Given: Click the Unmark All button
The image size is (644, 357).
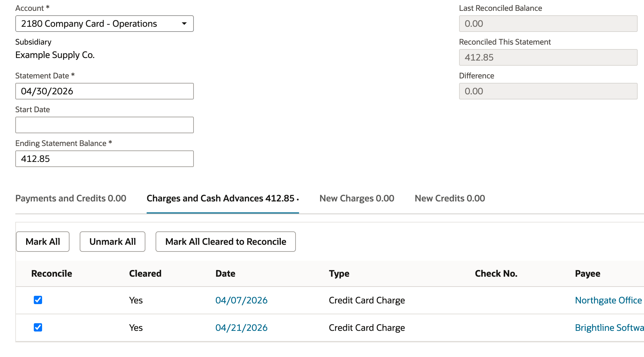Looking at the screenshot, I should 113,242.
